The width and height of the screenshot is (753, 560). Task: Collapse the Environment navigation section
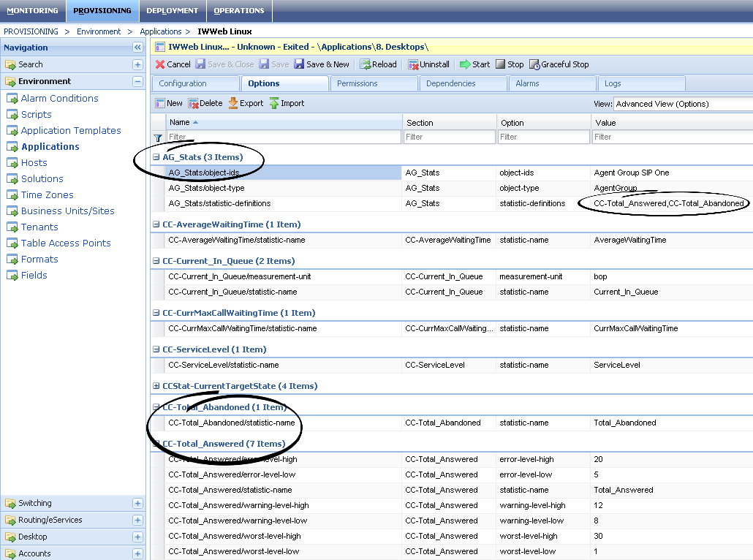coord(137,81)
